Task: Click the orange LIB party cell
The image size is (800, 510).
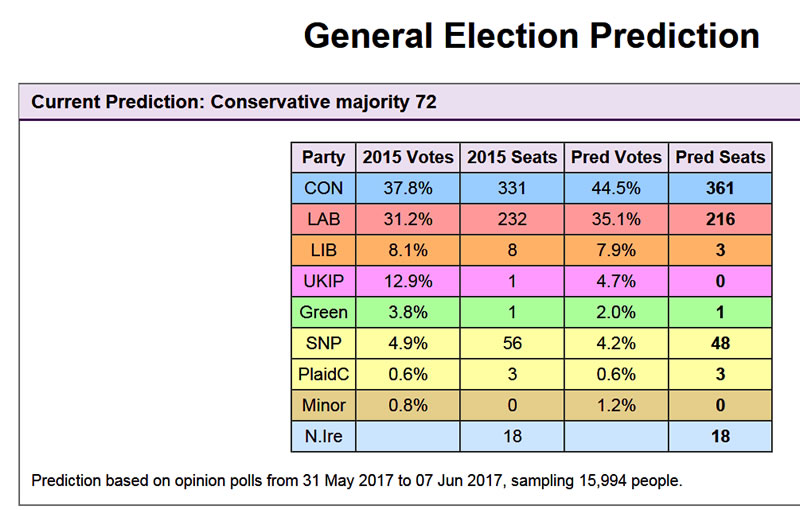Action: click(323, 250)
